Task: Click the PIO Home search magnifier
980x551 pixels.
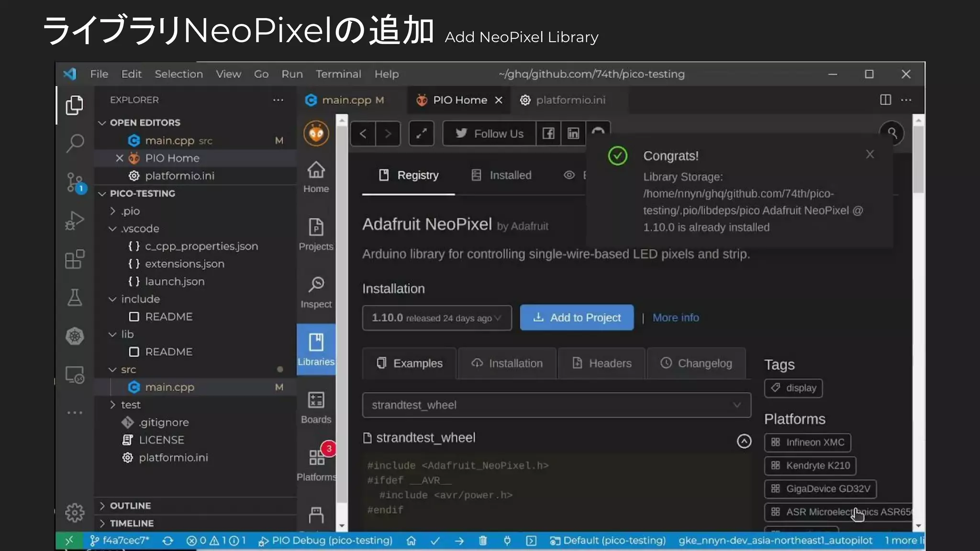Action: coord(892,133)
